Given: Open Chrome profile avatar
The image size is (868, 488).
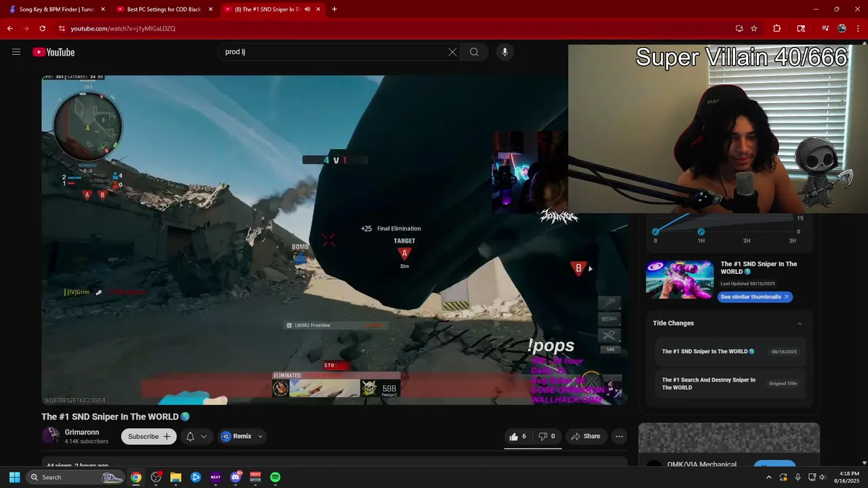Looking at the screenshot, I should 842,28.
